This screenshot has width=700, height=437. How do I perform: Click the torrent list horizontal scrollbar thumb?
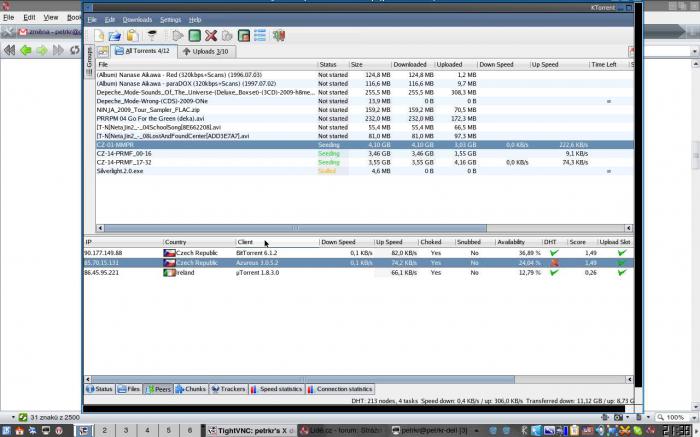(x=295, y=228)
